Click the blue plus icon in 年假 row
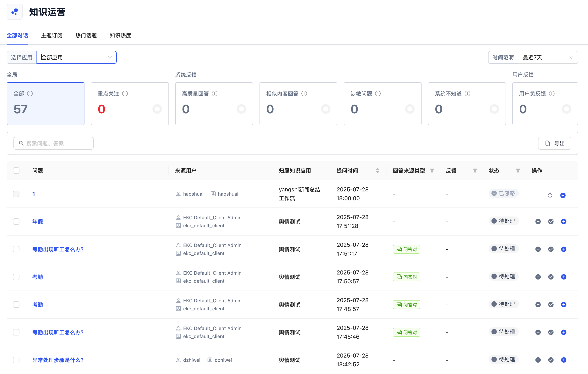The height and width of the screenshot is (374, 588). [564, 222]
